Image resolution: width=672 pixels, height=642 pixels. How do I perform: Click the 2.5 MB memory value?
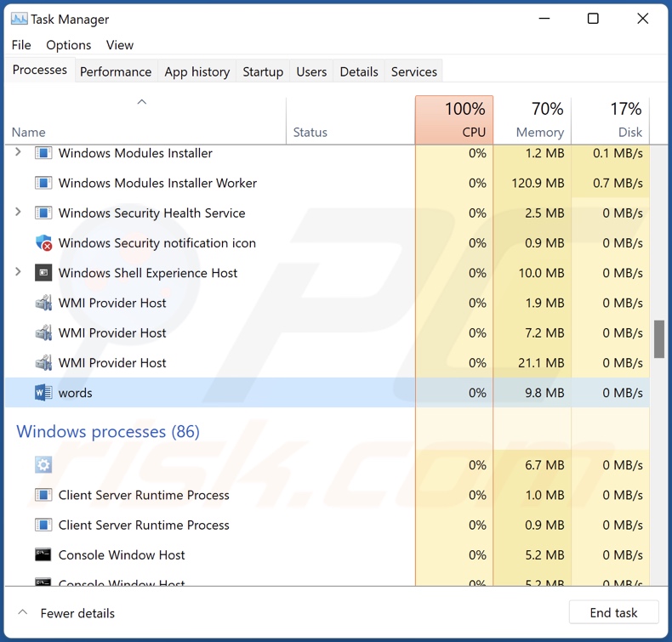click(544, 213)
